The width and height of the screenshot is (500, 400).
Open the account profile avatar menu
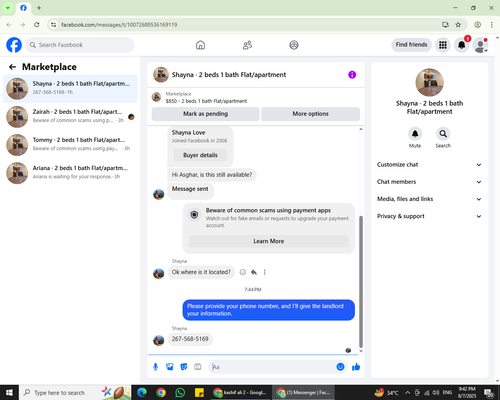point(481,45)
